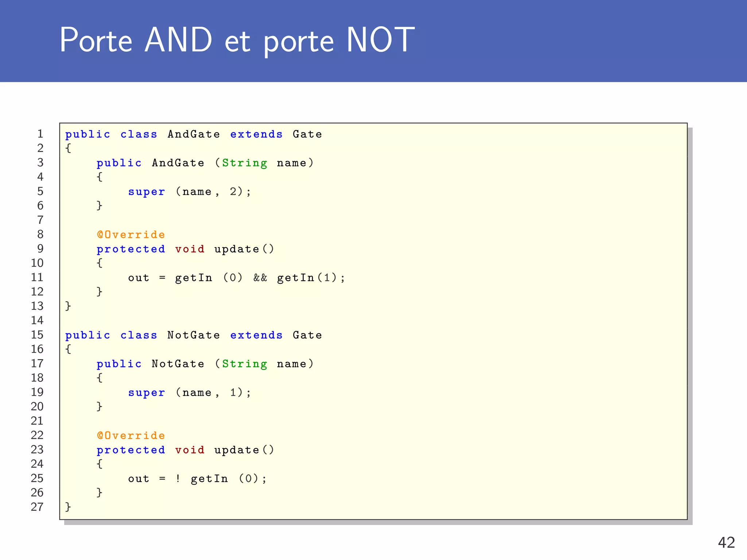Select the line 'out = getIn (0) && getIn(1);'
This screenshot has width=747, height=560.
[x=236, y=278]
